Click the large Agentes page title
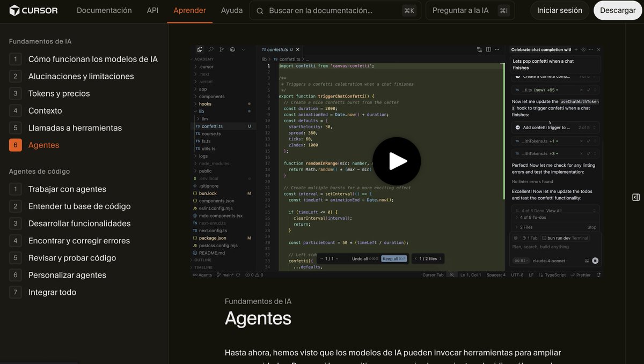644x364 pixels. [x=258, y=318]
